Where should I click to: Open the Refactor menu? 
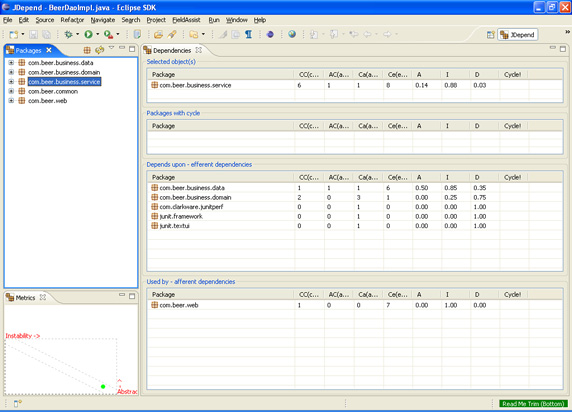(72, 20)
